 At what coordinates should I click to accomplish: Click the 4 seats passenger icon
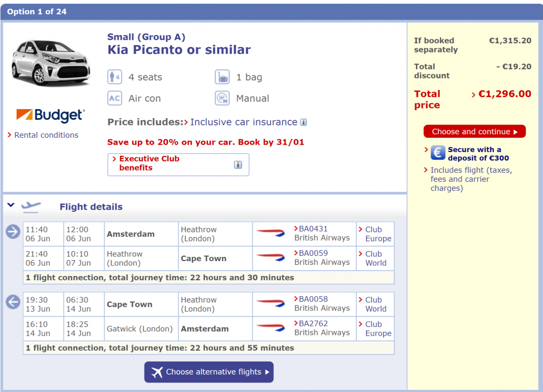(115, 77)
